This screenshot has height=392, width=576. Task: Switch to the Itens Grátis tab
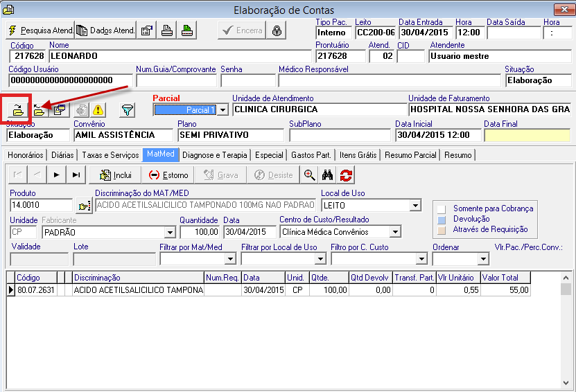click(x=358, y=155)
